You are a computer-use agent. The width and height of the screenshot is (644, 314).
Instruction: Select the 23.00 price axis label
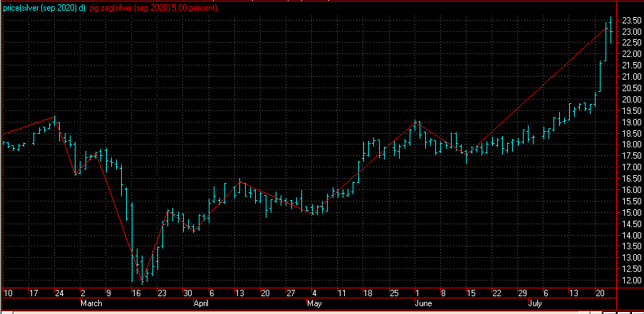[x=630, y=32]
